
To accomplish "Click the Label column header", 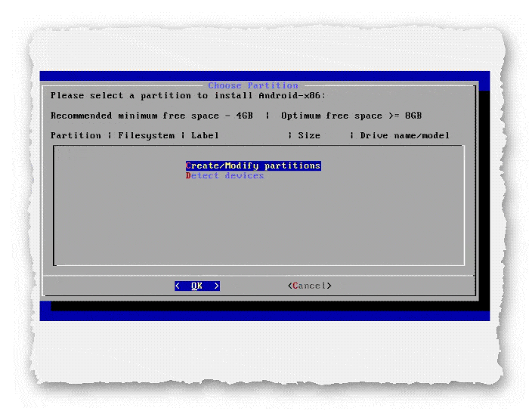I will pyautogui.click(x=205, y=136).
